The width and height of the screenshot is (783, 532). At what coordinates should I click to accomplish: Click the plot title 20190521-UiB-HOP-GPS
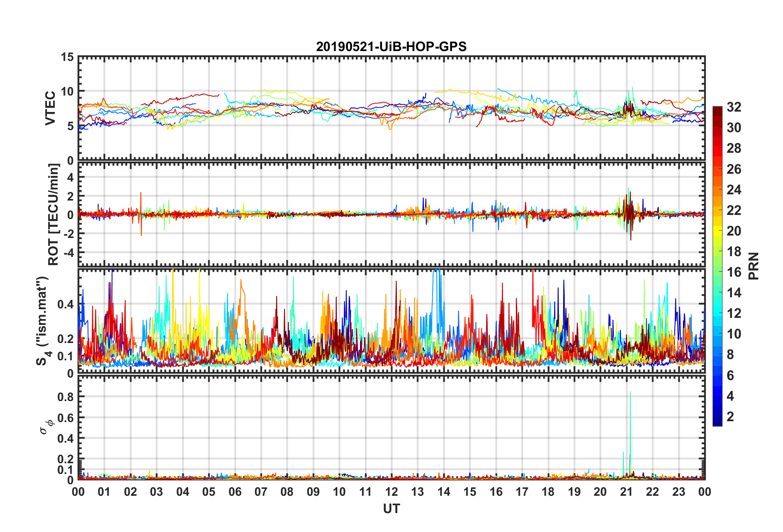(x=391, y=47)
